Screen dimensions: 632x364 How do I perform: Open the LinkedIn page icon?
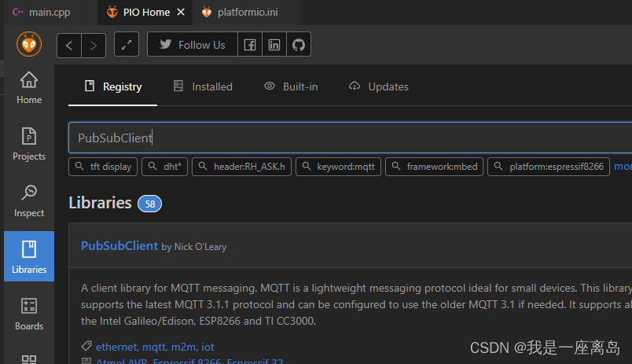click(x=274, y=44)
